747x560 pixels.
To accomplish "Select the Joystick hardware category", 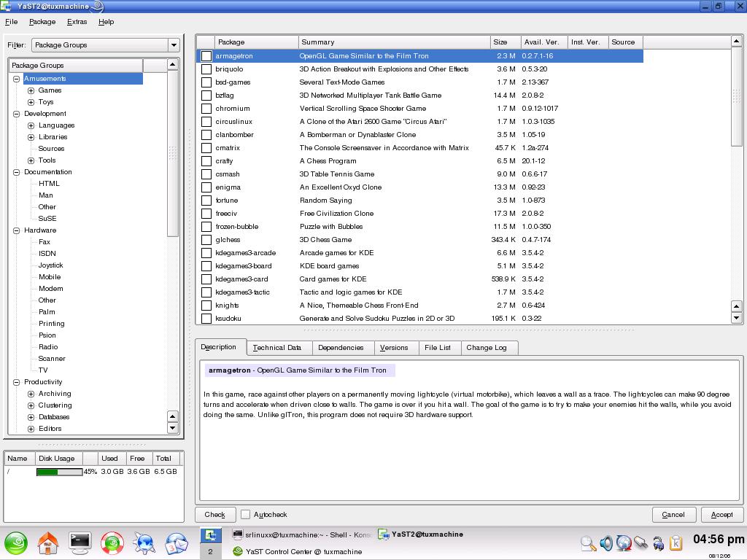I will 50,265.
